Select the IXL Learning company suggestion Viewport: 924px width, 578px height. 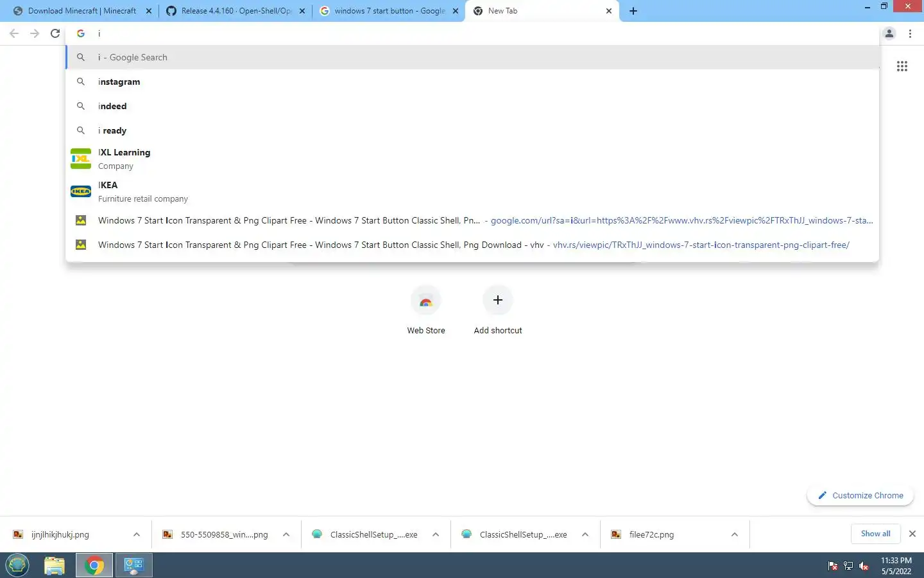point(472,159)
